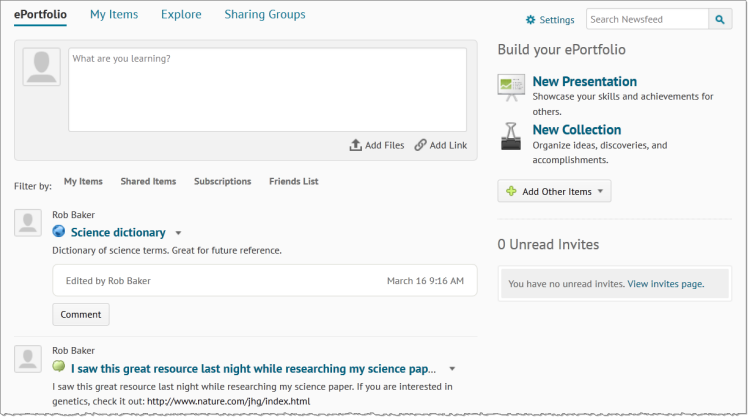Click the Science dictionary globe icon
This screenshot has height=419, width=750.
(59, 232)
